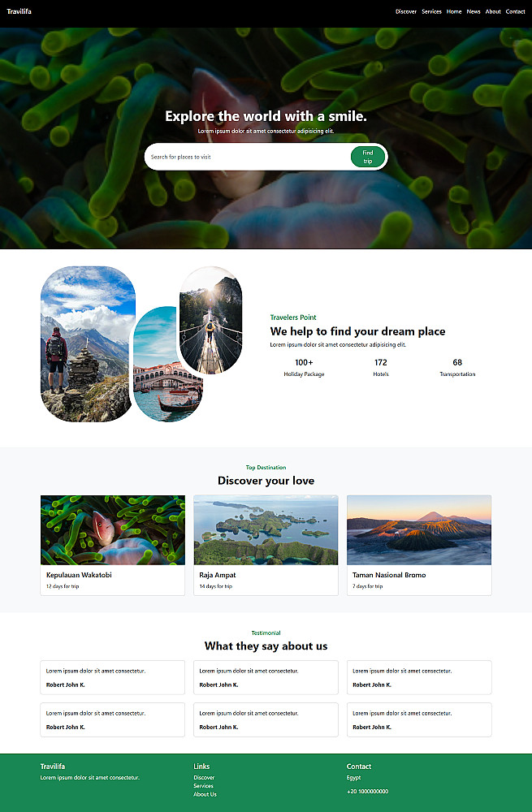The height and width of the screenshot is (812, 532).
Task: Choose the Raja Ampat destination card
Action: tap(266, 546)
